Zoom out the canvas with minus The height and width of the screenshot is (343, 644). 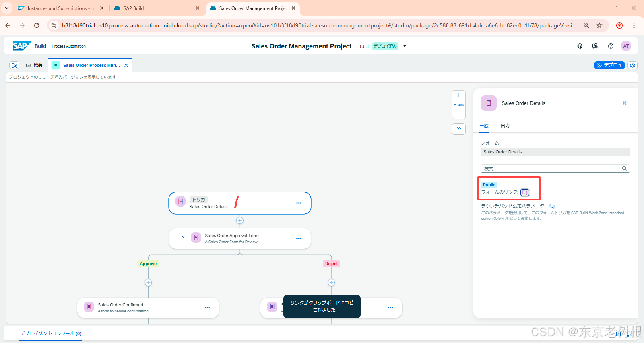click(x=459, y=114)
